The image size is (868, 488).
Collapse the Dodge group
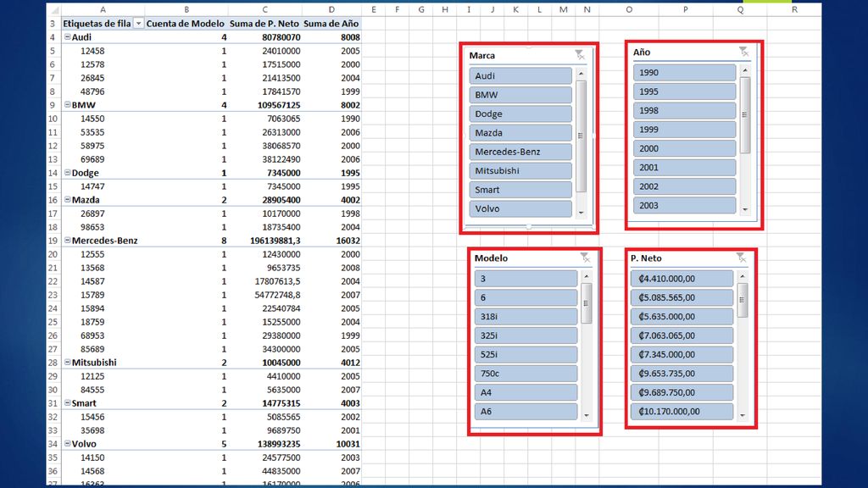(68, 173)
